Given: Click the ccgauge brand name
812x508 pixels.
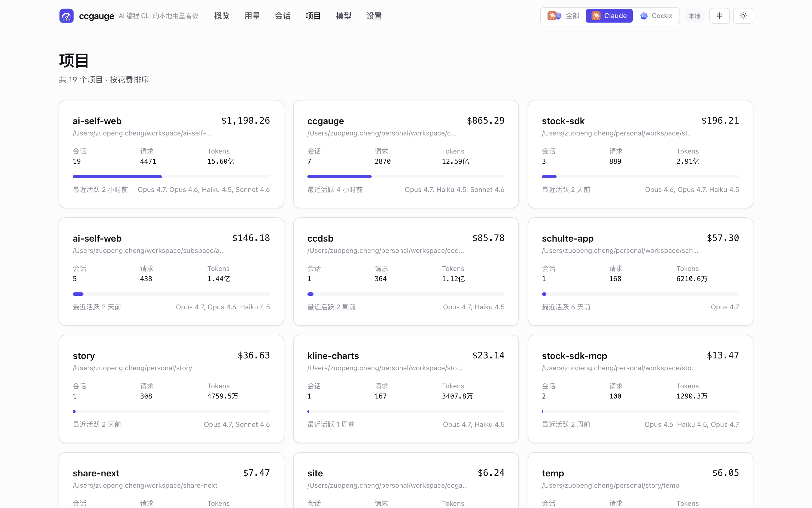Looking at the screenshot, I should tap(97, 16).
